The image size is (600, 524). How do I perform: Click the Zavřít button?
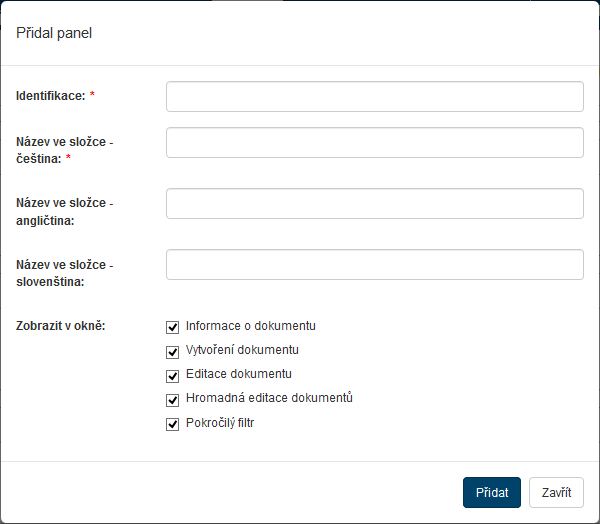(556, 492)
